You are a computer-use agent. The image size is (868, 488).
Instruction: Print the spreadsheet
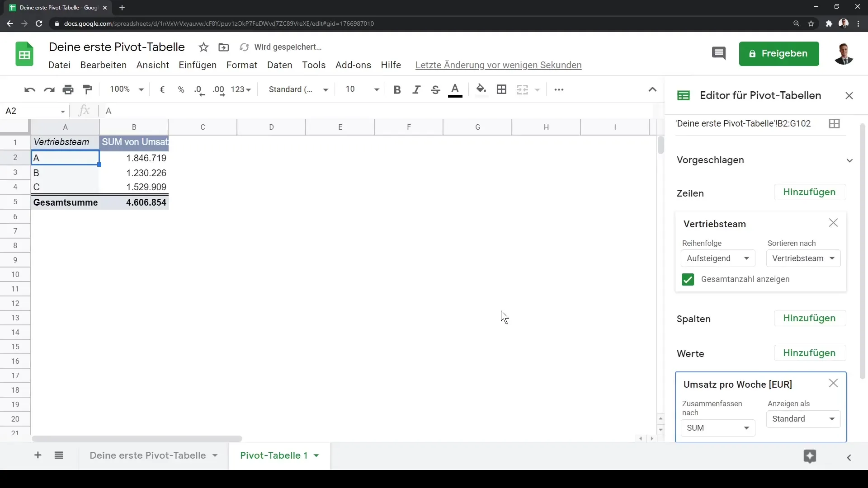[68, 89]
